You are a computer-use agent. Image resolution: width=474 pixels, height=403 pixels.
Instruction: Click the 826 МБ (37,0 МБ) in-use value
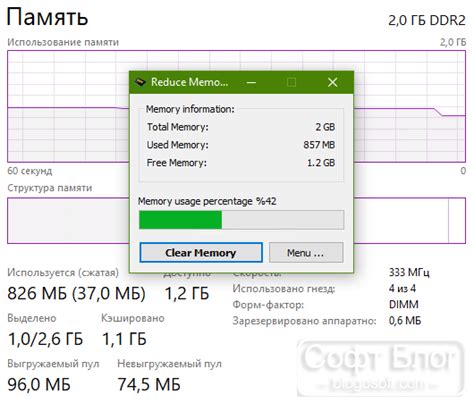(76, 294)
